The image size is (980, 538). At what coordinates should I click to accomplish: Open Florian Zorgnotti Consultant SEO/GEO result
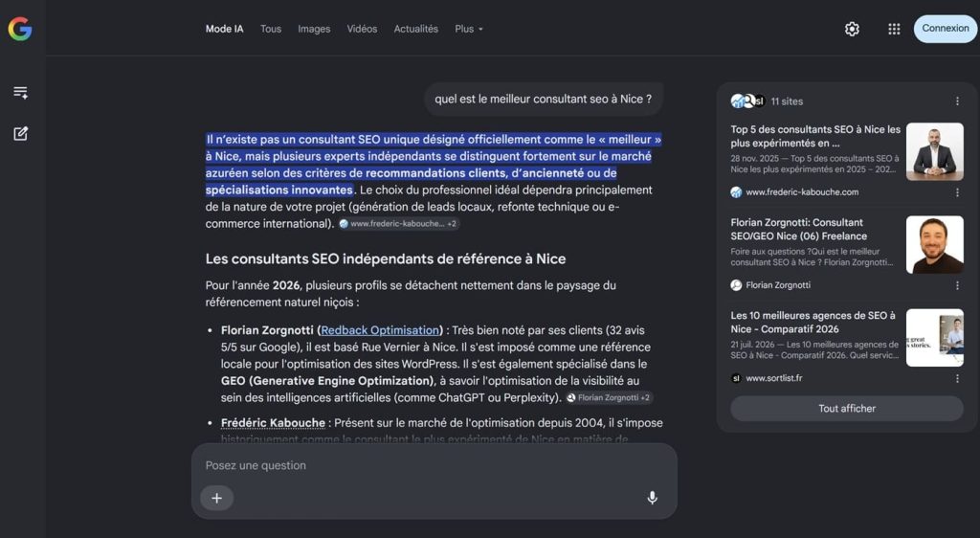tap(799, 230)
